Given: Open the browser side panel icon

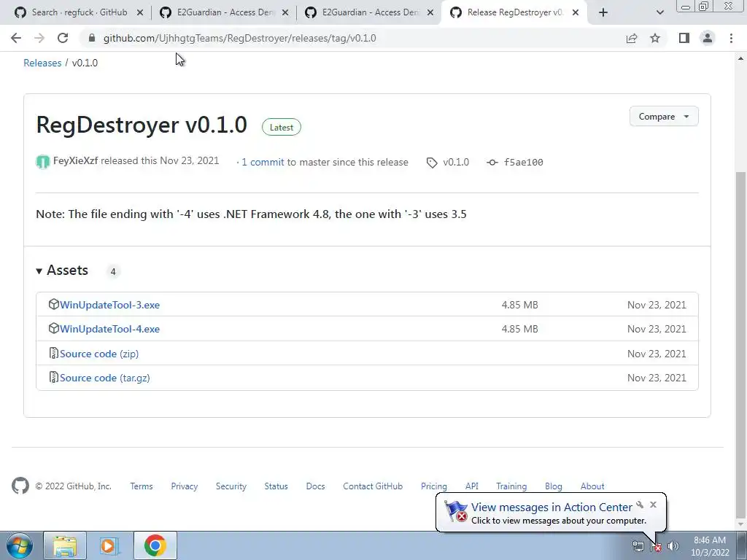Looking at the screenshot, I should point(684,38).
